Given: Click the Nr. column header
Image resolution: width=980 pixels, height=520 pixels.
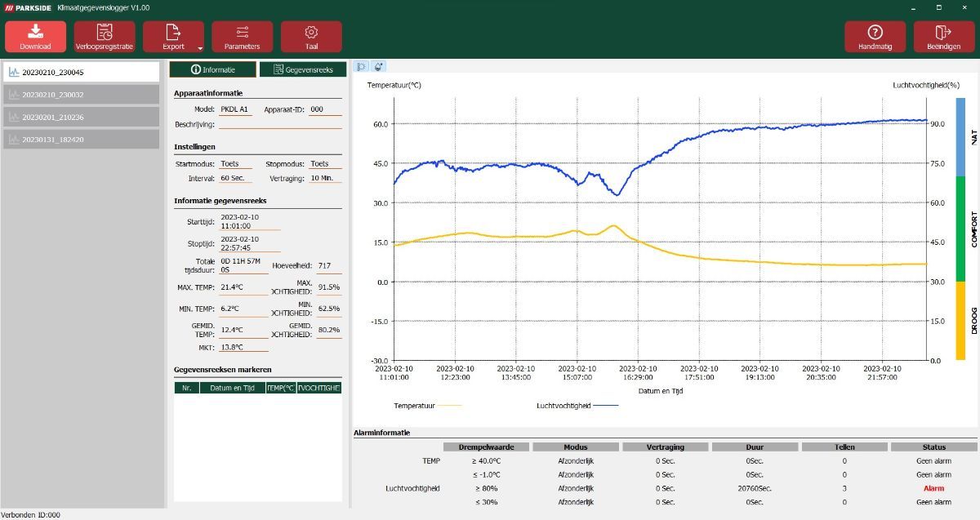Looking at the screenshot, I should pos(187,388).
